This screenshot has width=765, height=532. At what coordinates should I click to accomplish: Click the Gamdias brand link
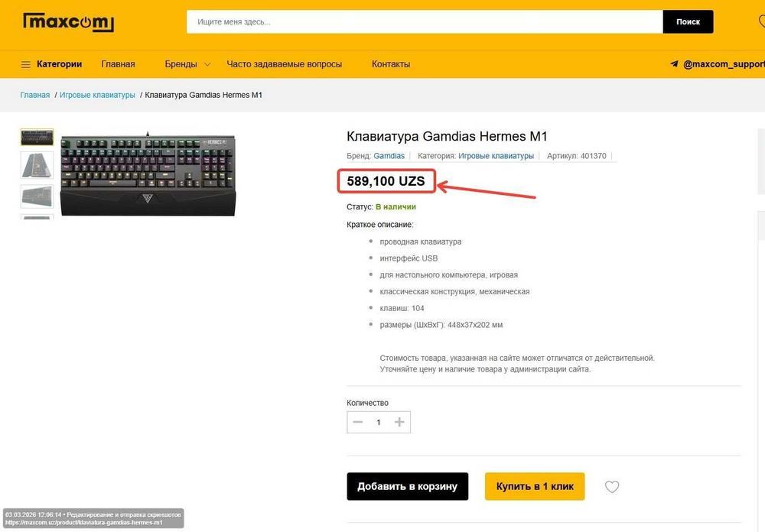[389, 156]
